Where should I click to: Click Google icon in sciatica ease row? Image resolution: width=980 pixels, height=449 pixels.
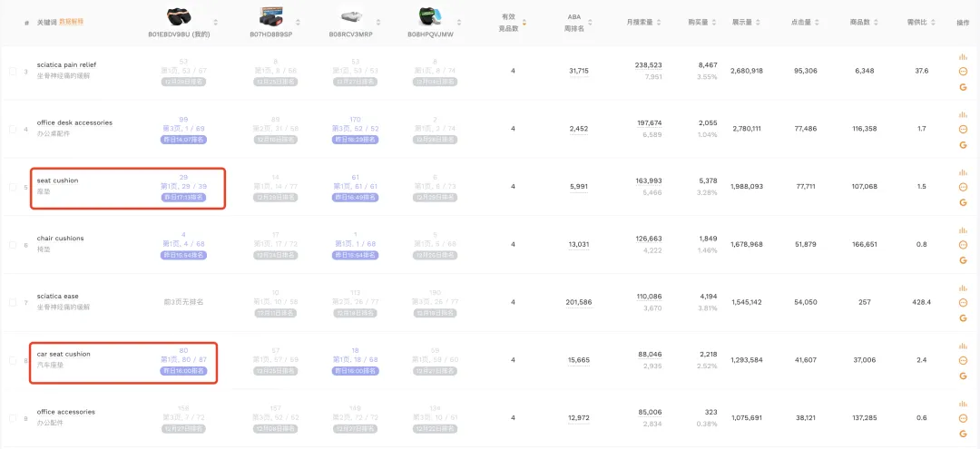point(963,318)
